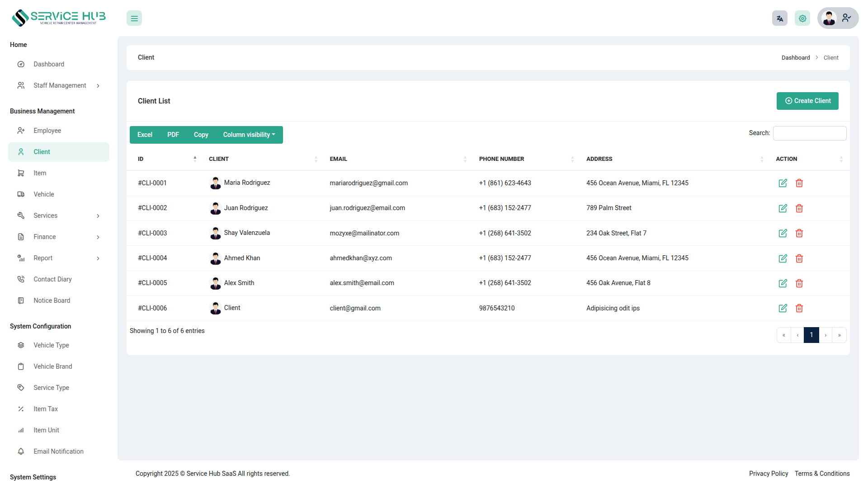Open user profile menu in header
This screenshot has height=488, width=868.
[x=837, y=19]
